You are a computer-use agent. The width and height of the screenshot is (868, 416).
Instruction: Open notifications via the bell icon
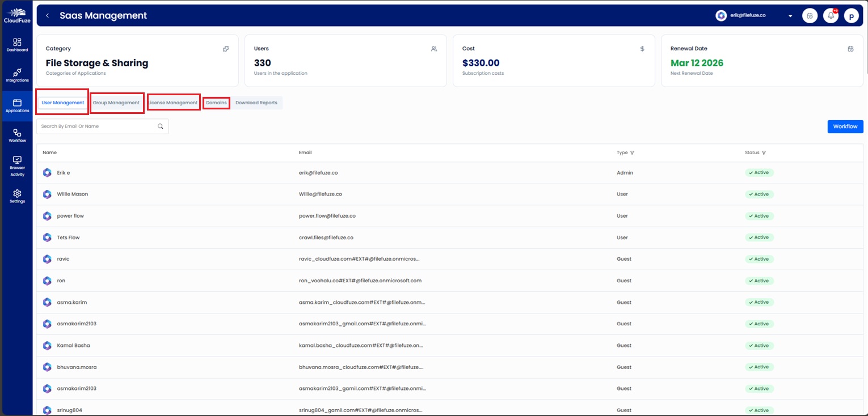point(830,15)
